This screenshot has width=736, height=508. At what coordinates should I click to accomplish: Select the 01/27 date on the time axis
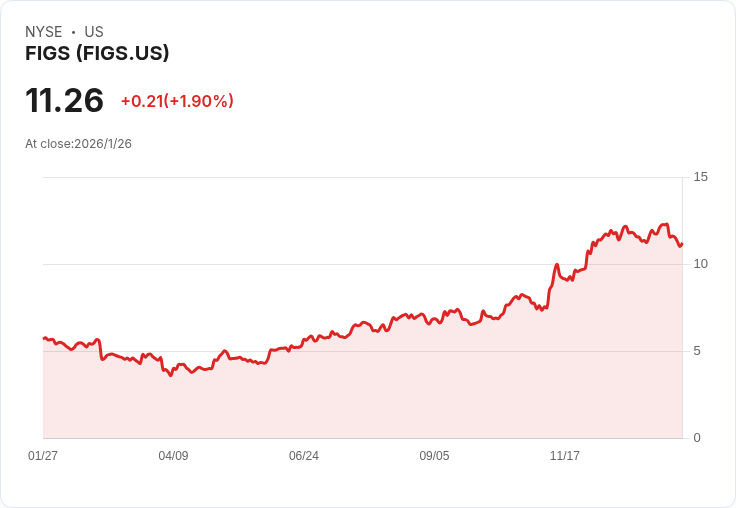coord(43,456)
